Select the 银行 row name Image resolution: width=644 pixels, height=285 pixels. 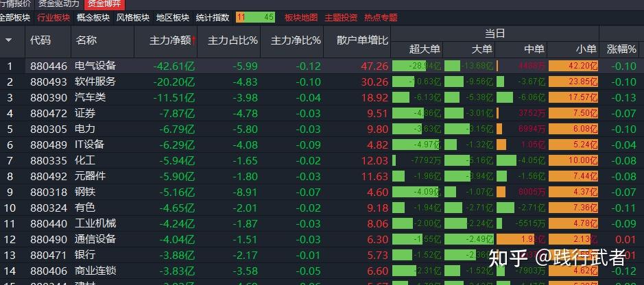[85, 255]
